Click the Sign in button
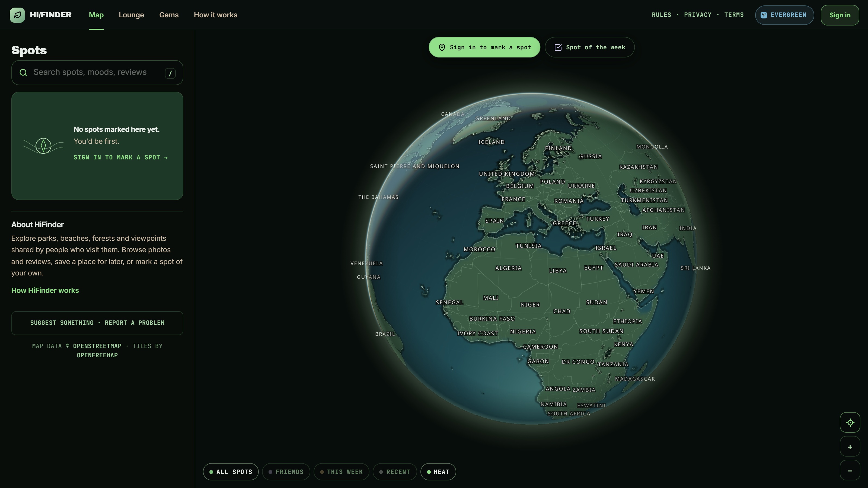 click(x=840, y=15)
